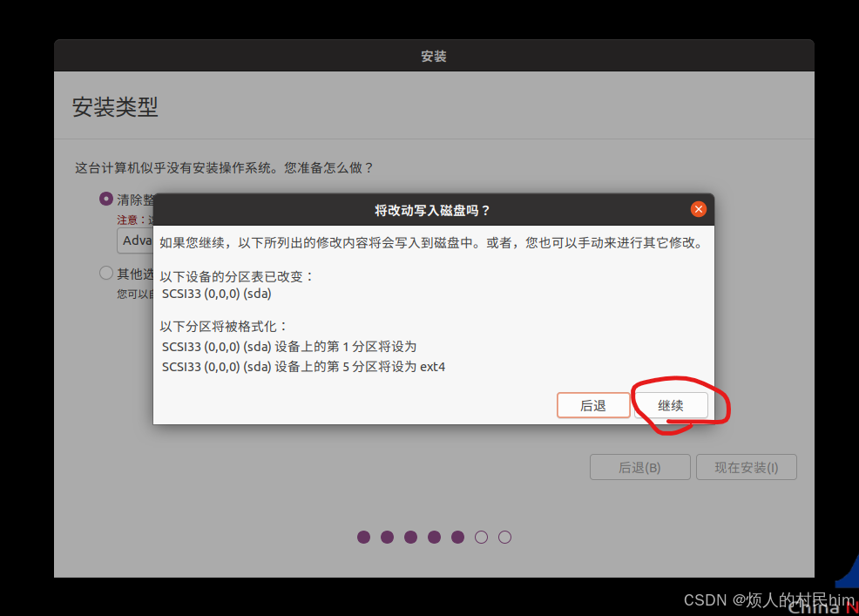The image size is (859, 616).
Task: Click the fifth filled progress dot
Action: point(457,537)
